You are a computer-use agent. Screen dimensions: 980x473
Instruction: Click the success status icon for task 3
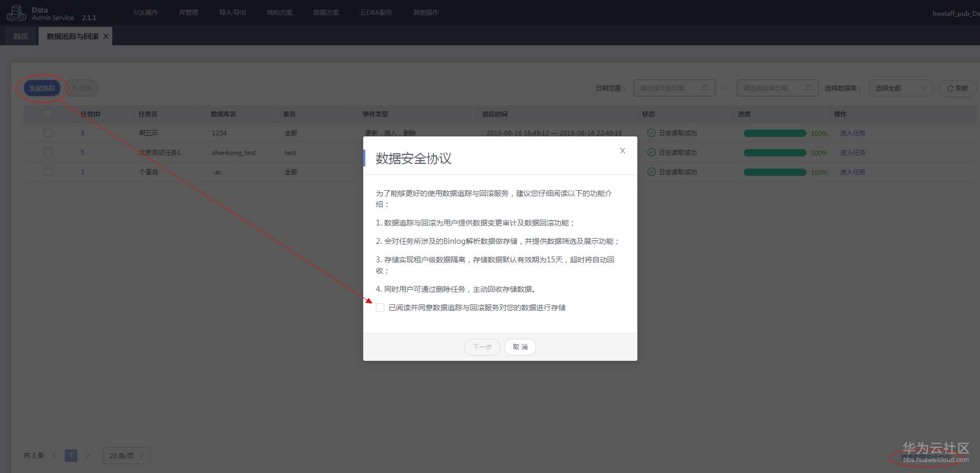(652, 172)
